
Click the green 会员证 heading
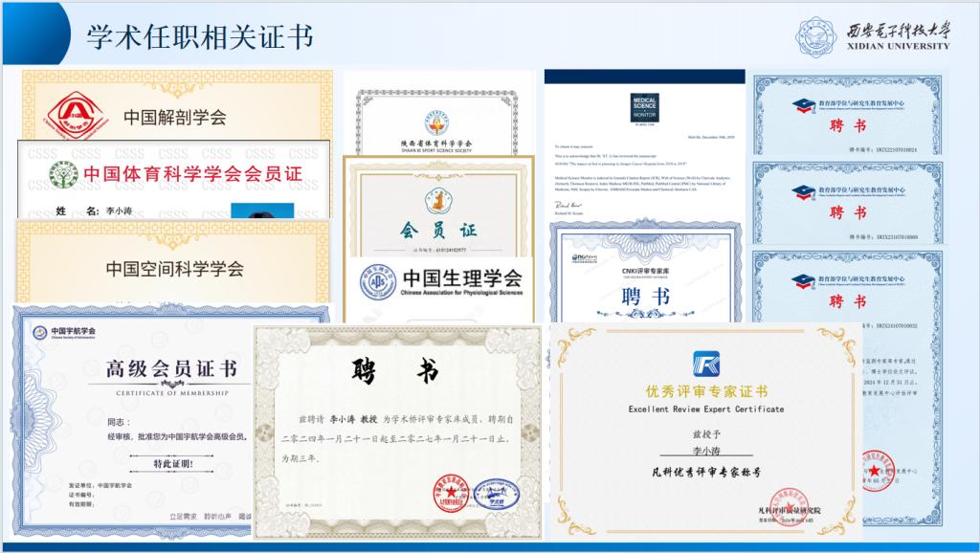click(x=438, y=231)
